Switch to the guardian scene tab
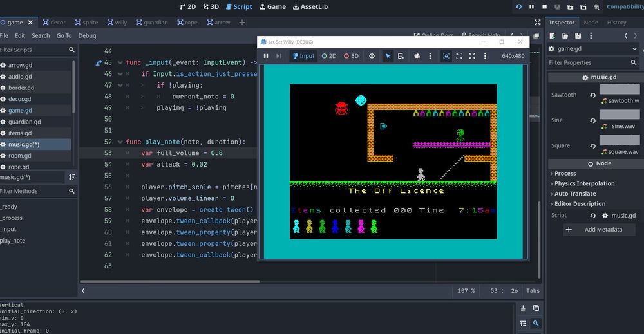The height and width of the screenshot is (334, 644). [151, 22]
